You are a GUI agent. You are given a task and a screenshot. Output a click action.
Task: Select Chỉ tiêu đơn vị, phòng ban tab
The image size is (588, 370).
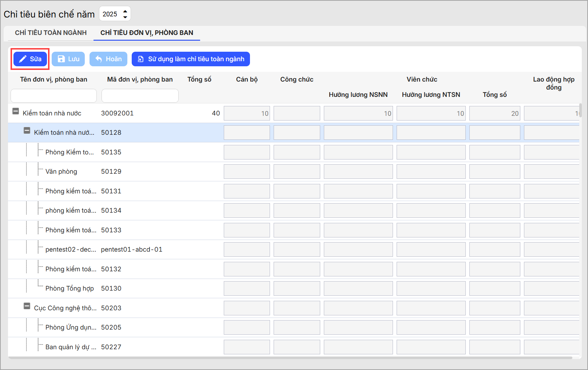tap(147, 33)
